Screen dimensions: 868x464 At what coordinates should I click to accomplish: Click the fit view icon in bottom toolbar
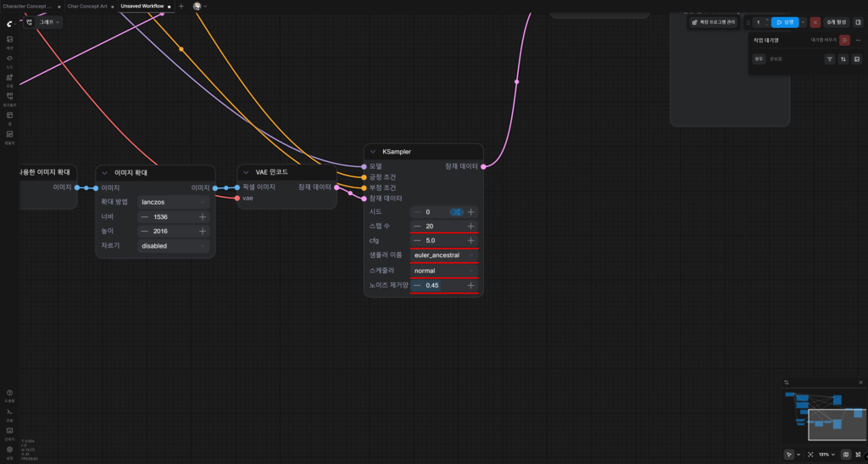tap(810, 455)
